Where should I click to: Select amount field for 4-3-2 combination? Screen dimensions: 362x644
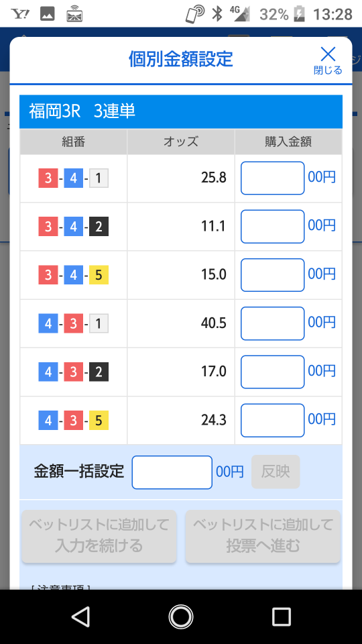(273, 372)
